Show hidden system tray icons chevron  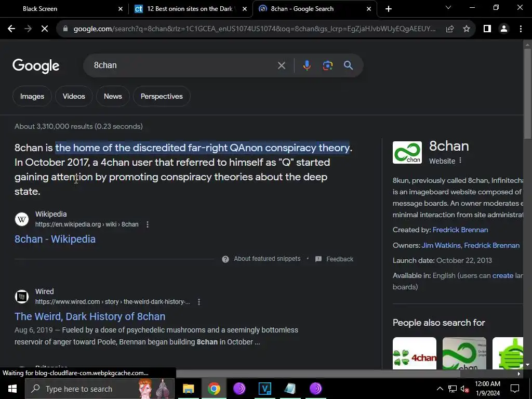coord(440,389)
